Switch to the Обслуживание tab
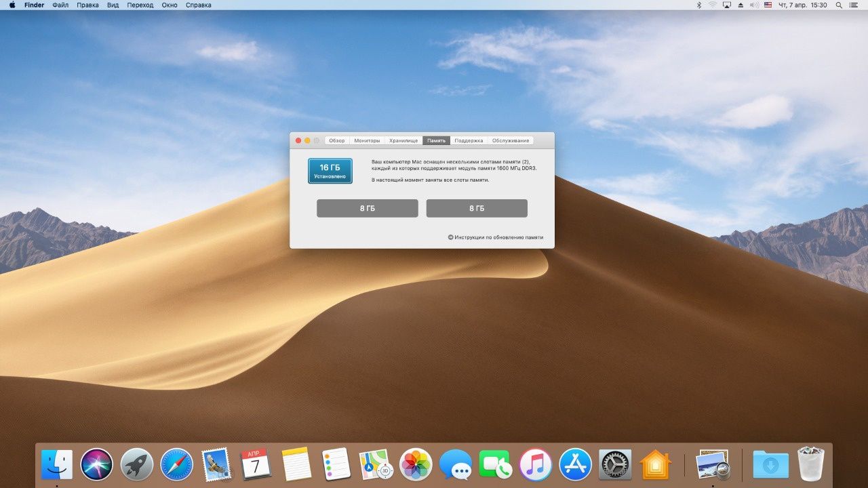The width and height of the screenshot is (868, 488). 511,140
